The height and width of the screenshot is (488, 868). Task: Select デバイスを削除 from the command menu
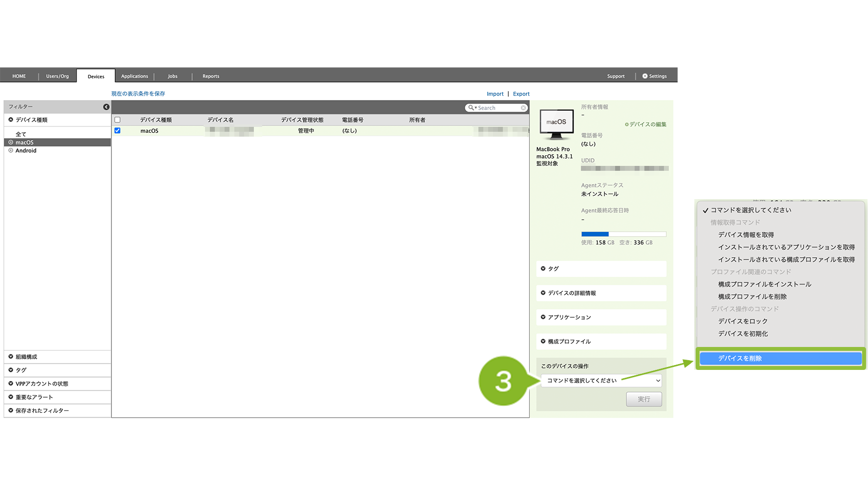coord(780,359)
